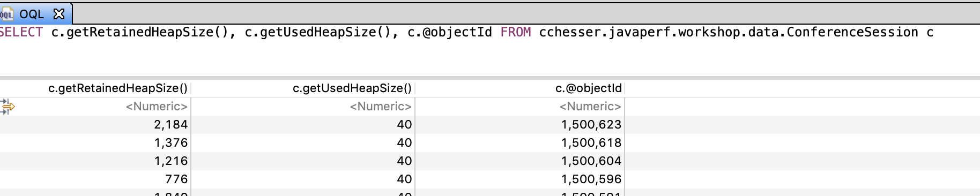This screenshot has width=980, height=196.
Task: Sort by c.getUsedHeapSize() column header
Action: point(352,88)
